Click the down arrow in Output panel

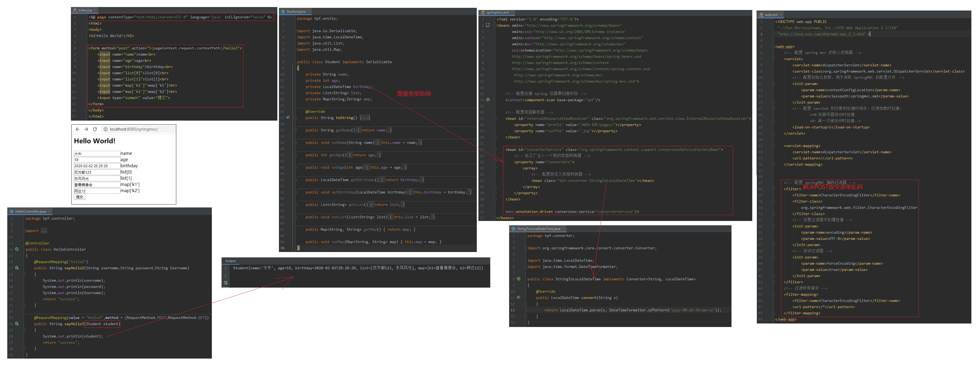coord(226,275)
